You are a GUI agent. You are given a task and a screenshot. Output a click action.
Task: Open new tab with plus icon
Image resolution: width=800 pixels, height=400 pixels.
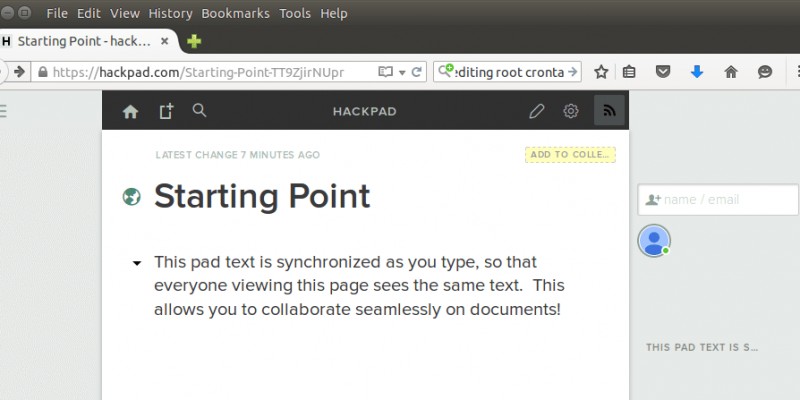click(194, 41)
